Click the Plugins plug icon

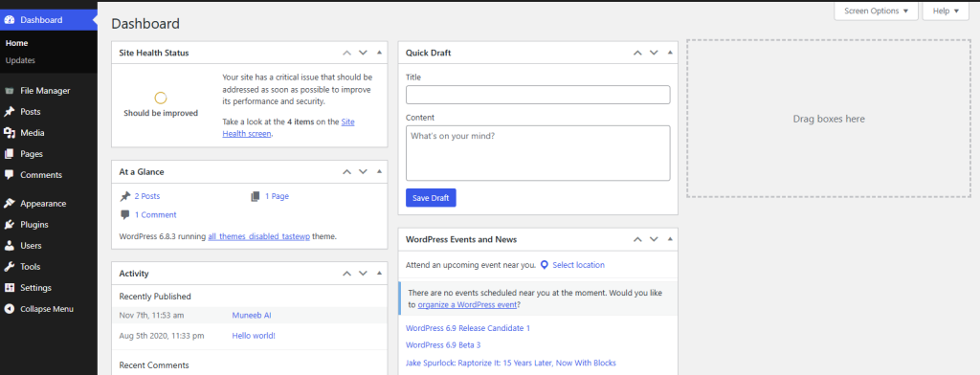(10, 225)
